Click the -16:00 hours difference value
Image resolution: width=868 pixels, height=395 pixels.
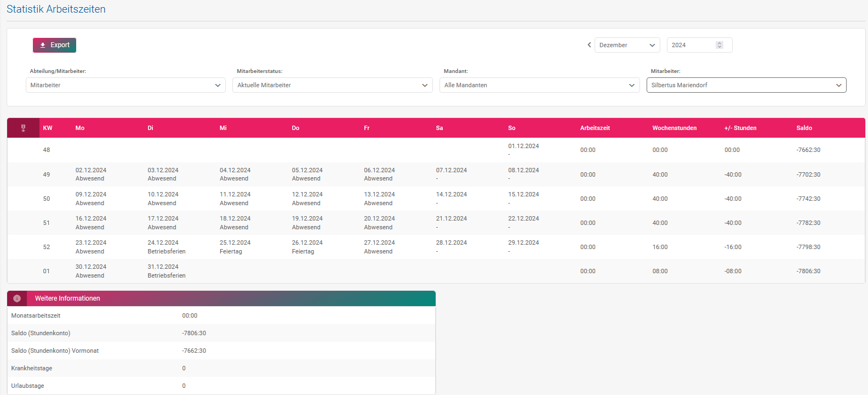(733, 247)
